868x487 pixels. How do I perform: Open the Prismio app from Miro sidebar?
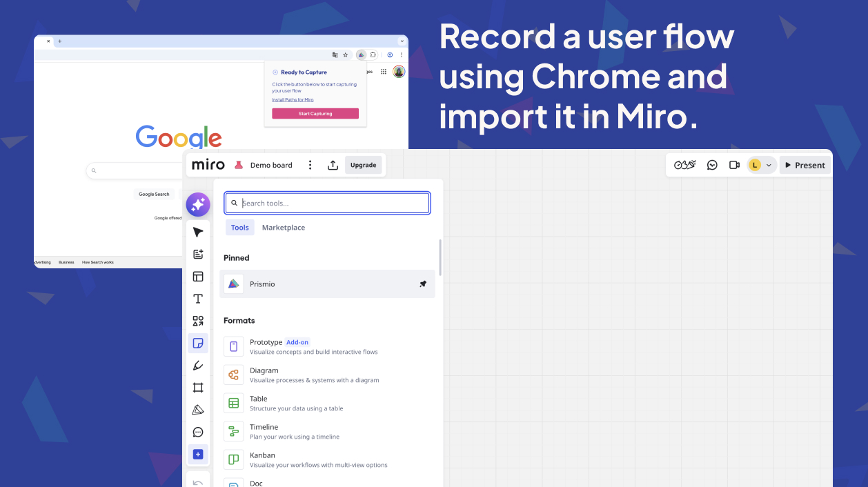coord(198,410)
